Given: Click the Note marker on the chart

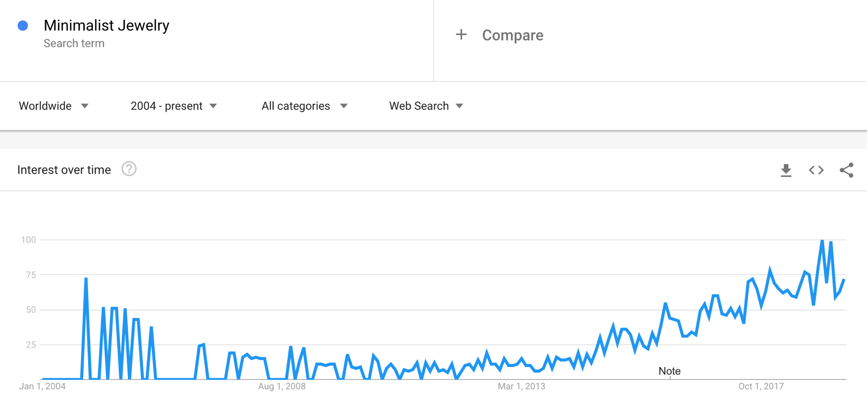Looking at the screenshot, I should [669, 371].
